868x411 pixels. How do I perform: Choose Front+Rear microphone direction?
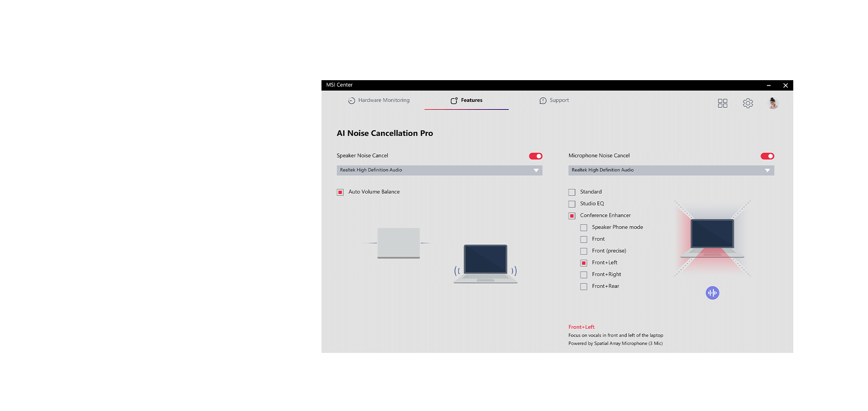tap(584, 287)
